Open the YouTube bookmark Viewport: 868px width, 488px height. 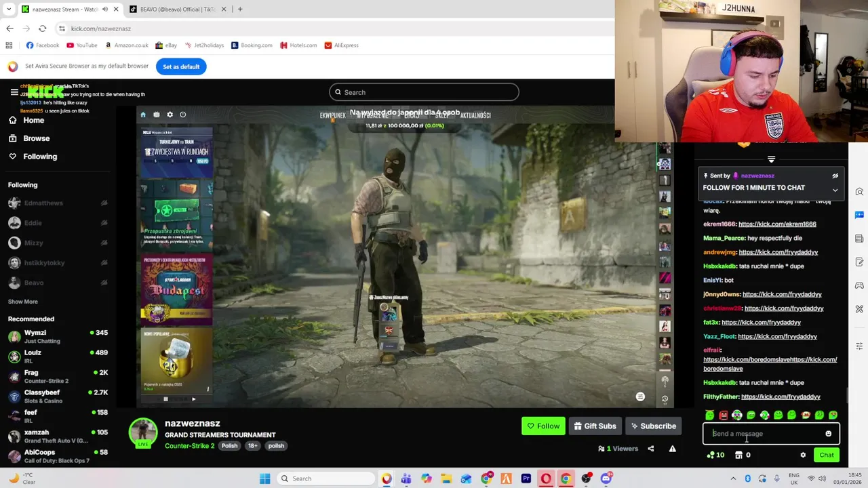[x=81, y=45]
